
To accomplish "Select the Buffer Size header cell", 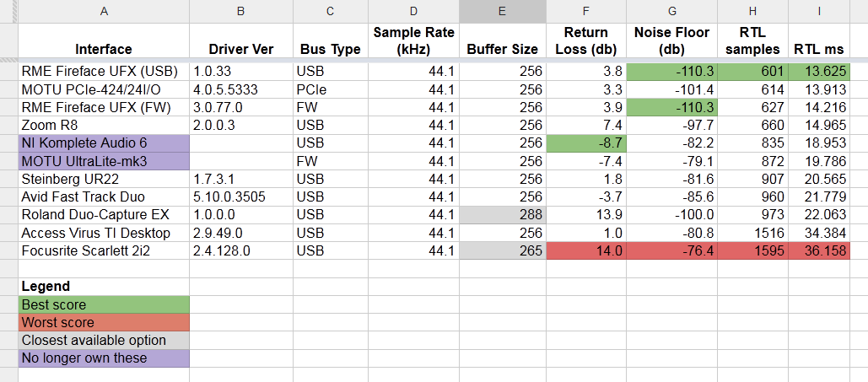I will pos(502,49).
